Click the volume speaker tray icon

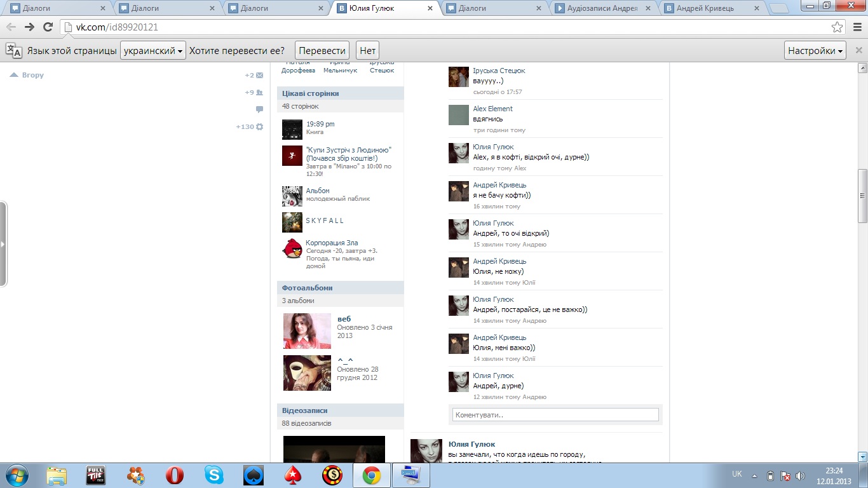[x=800, y=475]
